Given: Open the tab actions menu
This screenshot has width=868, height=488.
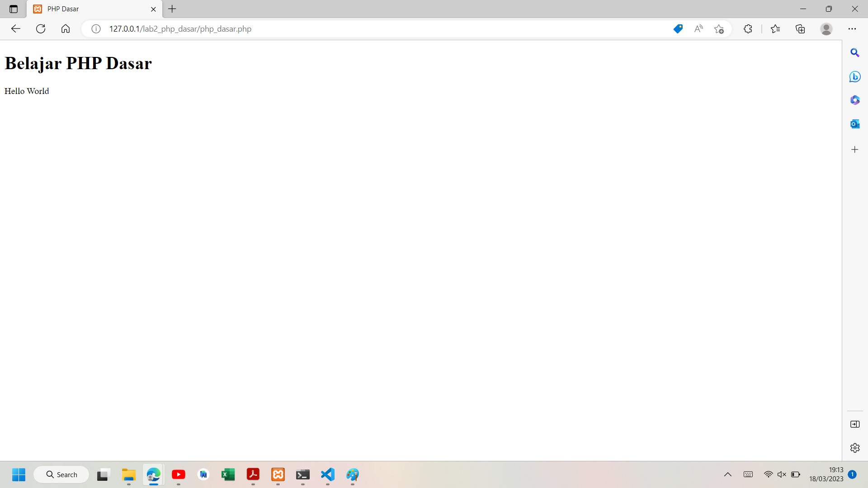Looking at the screenshot, I should point(14,9).
